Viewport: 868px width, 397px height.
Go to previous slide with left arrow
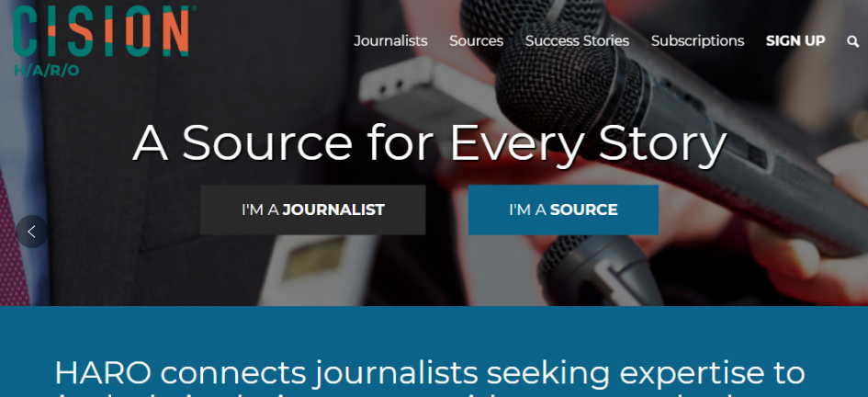coord(32,232)
